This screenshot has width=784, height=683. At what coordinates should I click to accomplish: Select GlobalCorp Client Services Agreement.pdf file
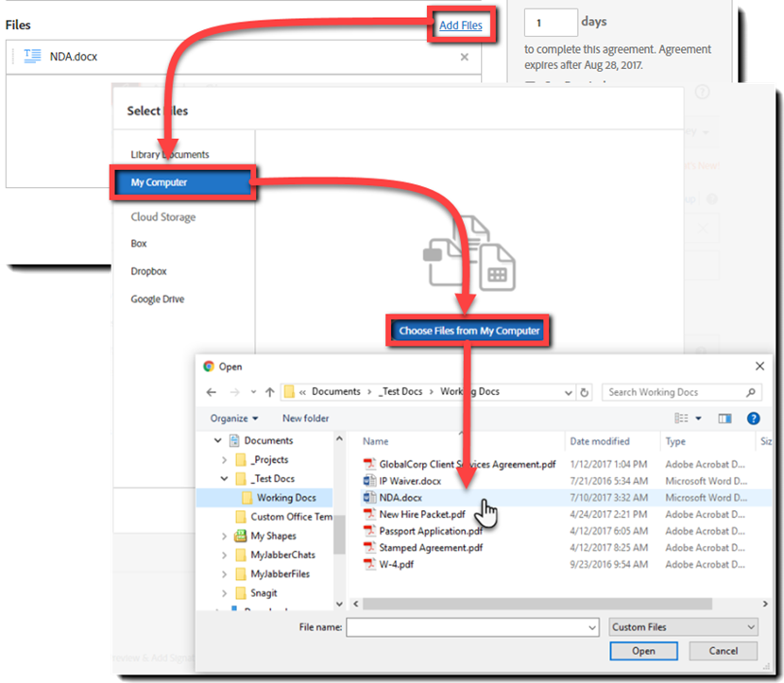467,465
